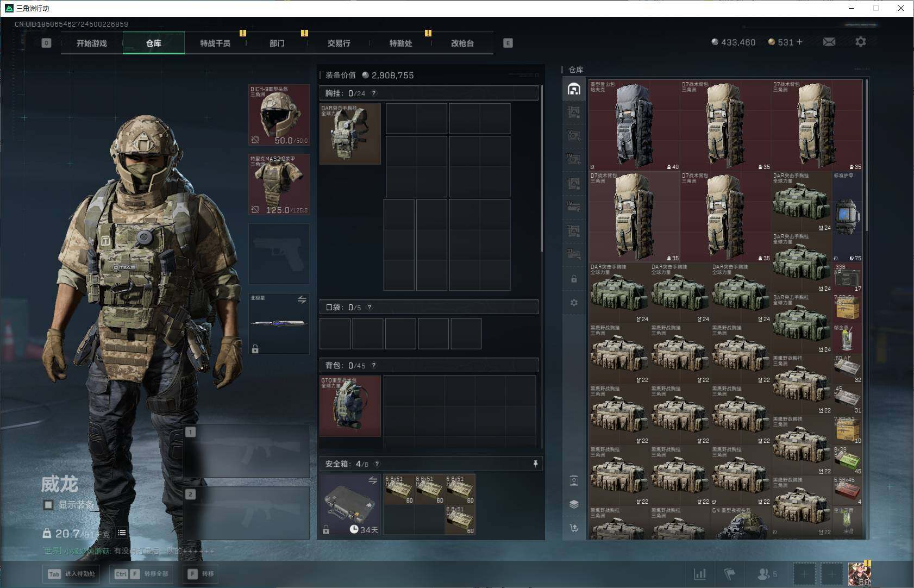Open the mail envelope inbox
The height and width of the screenshot is (588, 914).
[829, 42]
